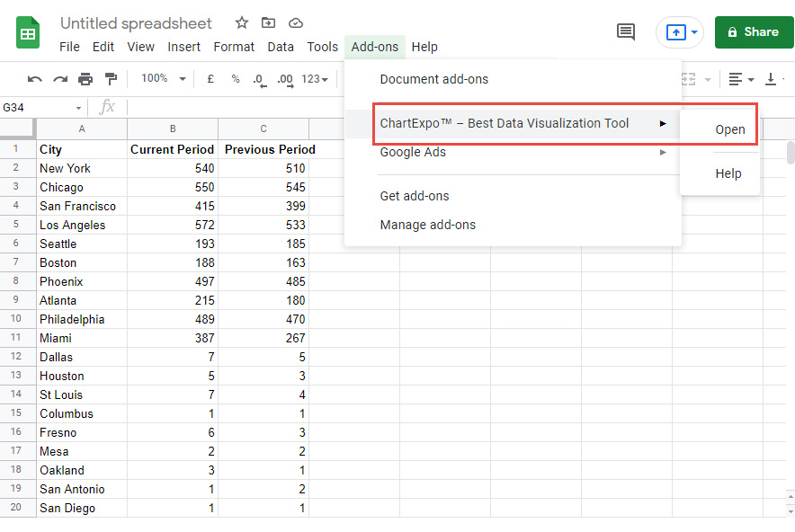Choose Manage add-ons

point(514,225)
